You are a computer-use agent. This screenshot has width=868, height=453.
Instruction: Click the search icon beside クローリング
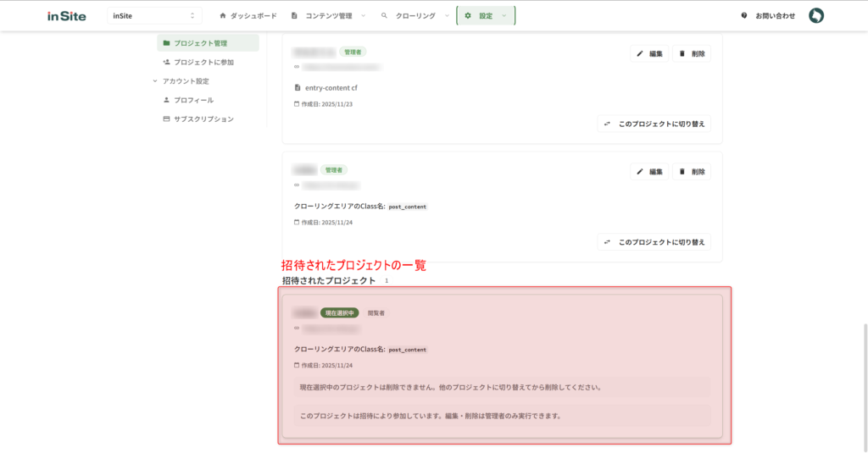pyautogui.click(x=384, y=15)
